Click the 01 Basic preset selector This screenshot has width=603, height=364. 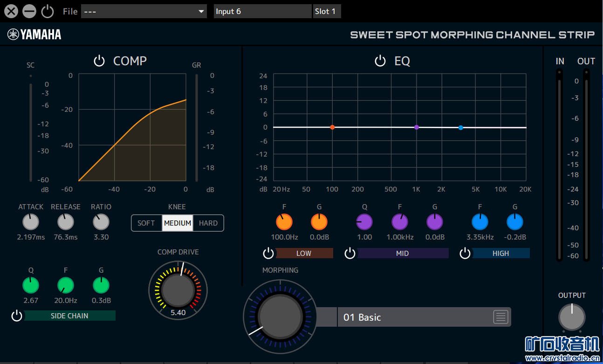(x=415, y=317)
